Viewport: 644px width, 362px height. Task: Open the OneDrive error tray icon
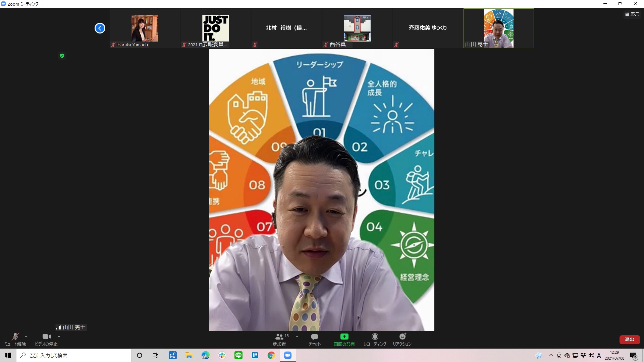click(567, 355)
